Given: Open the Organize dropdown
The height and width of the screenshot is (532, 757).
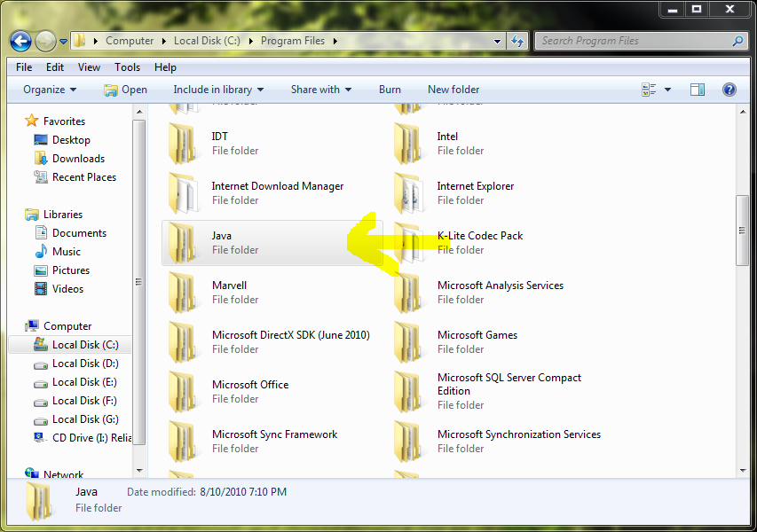Looking at the screenshot, I should (49, 90).
